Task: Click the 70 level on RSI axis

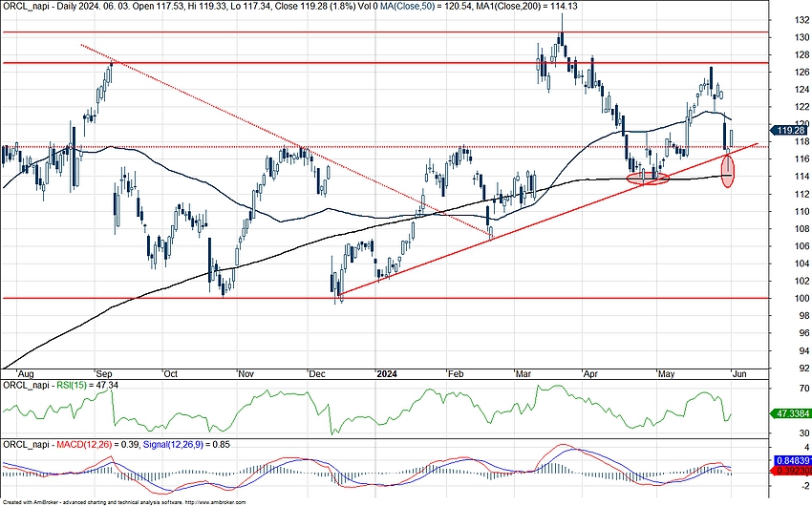Action: click(804, 389)
